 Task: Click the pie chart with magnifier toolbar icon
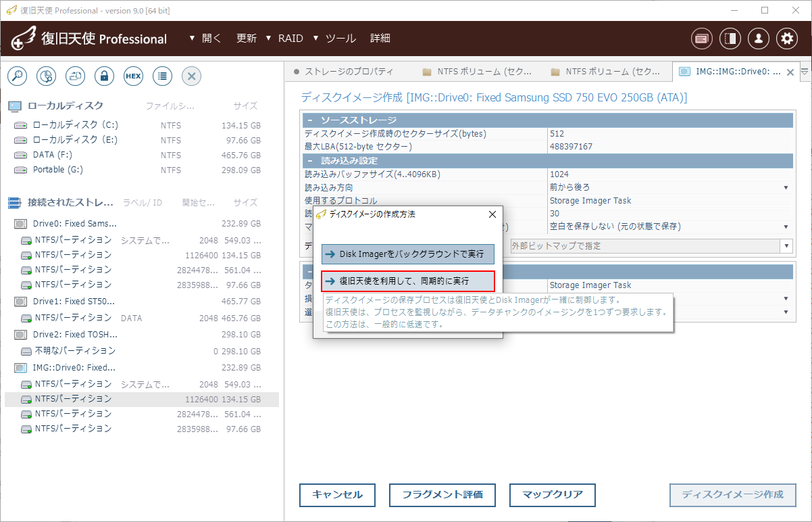point(46,76)
